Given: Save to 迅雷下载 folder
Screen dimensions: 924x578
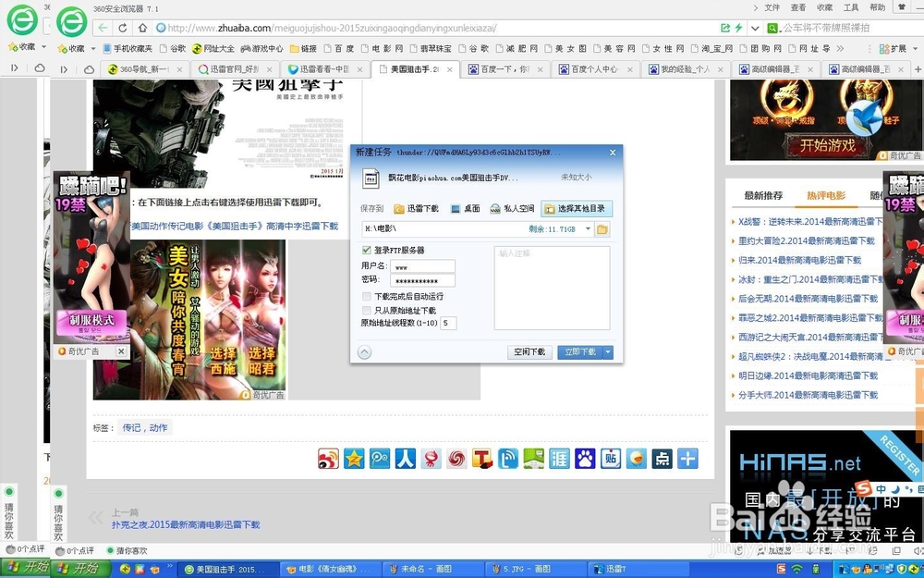Looking at the screenshot, I should point(417,209).
